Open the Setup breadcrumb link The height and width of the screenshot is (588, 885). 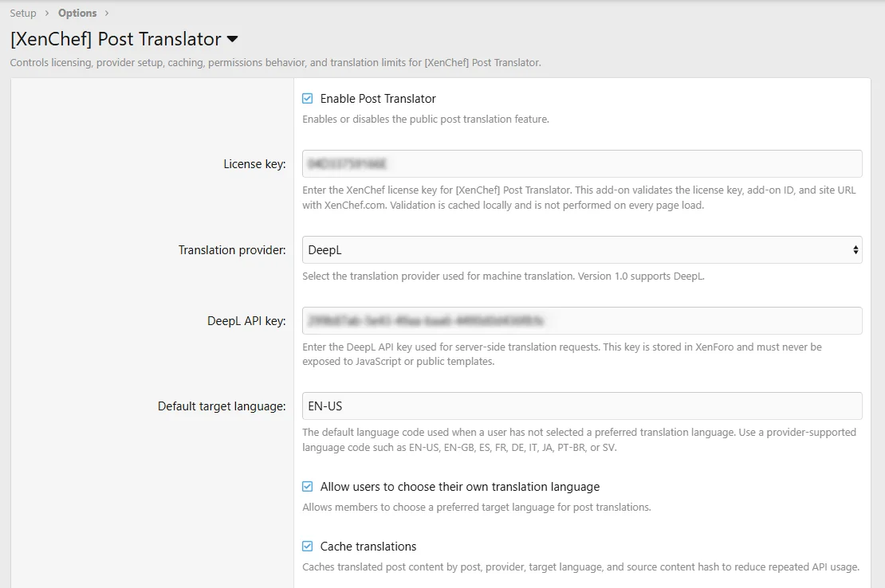point(22,13)
